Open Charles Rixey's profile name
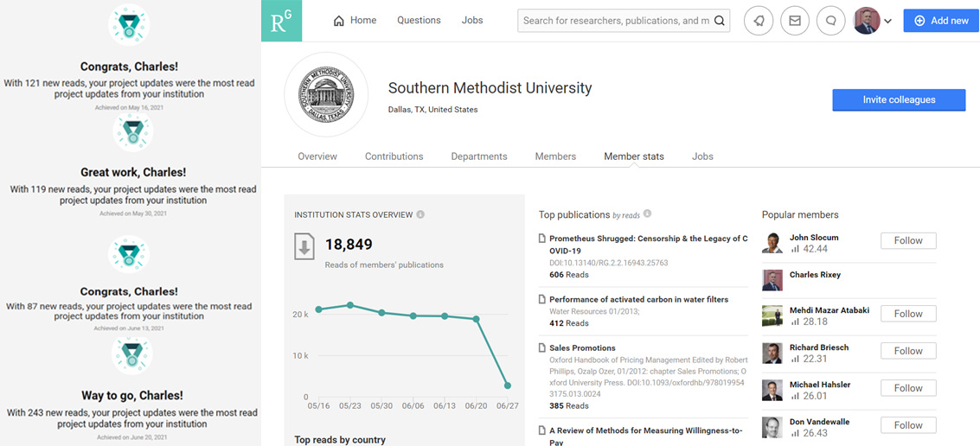Screen dimensions: 980x446 tap(815, 275)
